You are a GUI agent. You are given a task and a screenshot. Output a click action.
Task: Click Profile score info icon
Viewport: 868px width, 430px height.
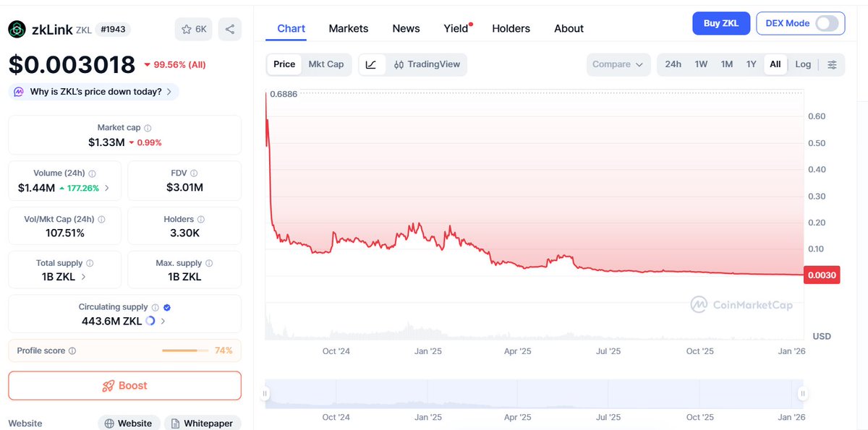72,351
